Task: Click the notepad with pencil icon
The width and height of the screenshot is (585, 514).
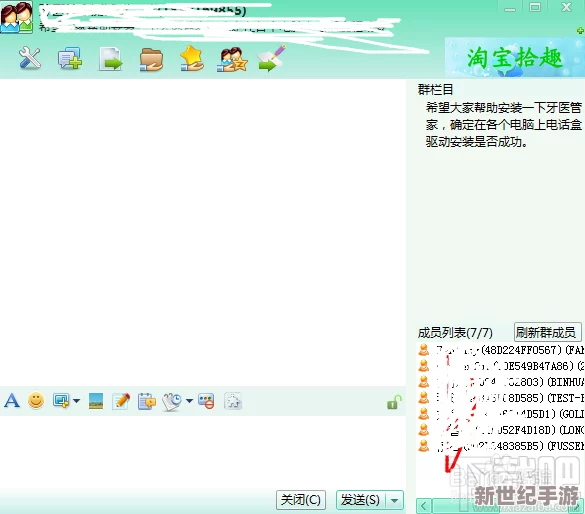Action: pyautogui.click(x=121, y=401)
